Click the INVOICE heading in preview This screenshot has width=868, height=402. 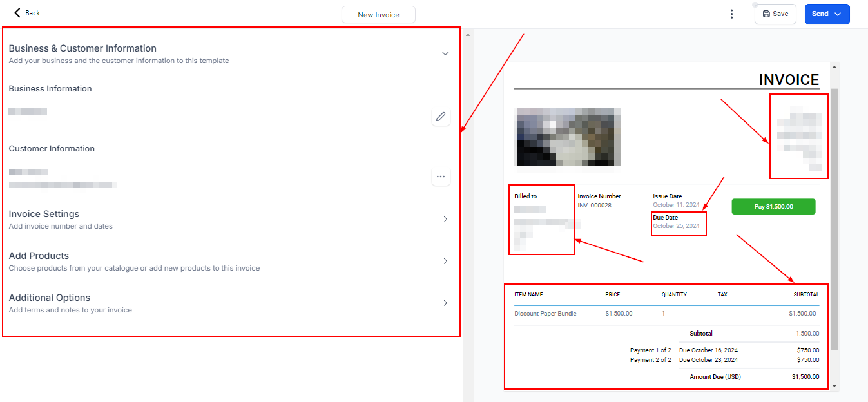pyautogui.click(x=789, y=80)
